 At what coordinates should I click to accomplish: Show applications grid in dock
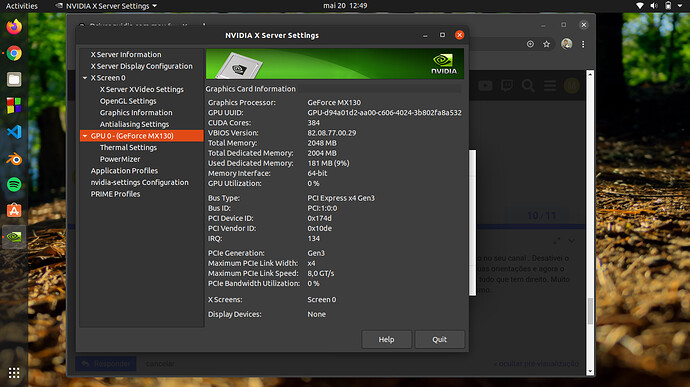[x=14, y=373]
